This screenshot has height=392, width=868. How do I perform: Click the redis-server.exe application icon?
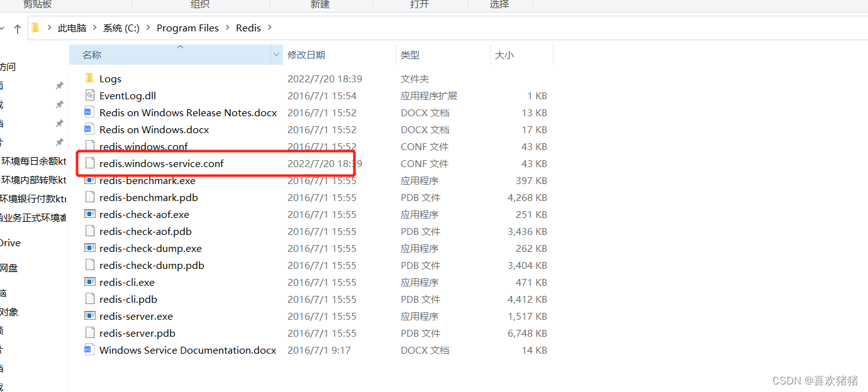click(89, 316)
